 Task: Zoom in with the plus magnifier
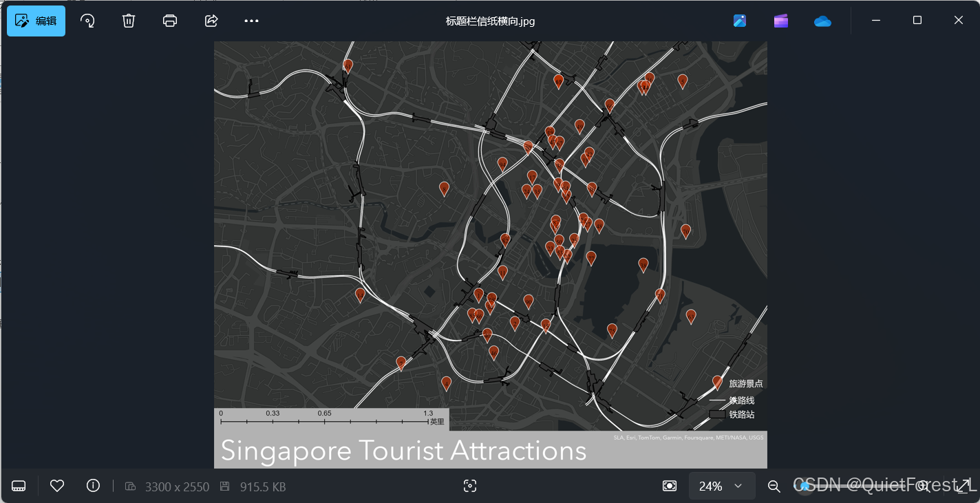pyautogui.click(x=925, y=486)
